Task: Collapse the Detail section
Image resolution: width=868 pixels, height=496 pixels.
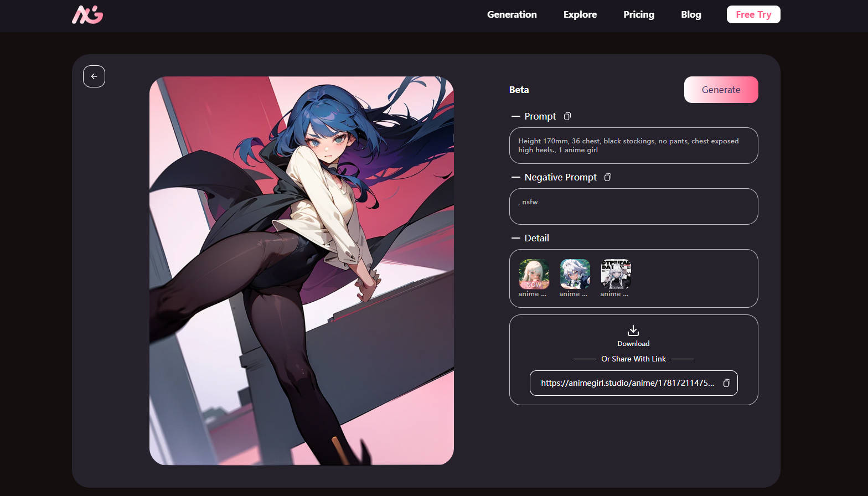Action: 516,238
